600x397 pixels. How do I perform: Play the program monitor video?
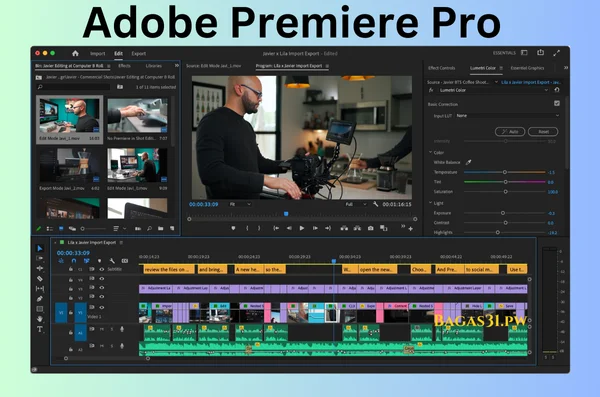point(302,228)
